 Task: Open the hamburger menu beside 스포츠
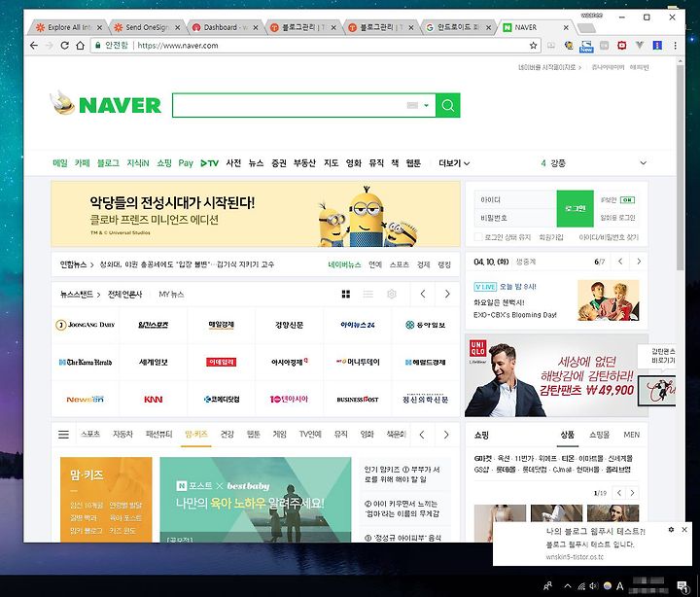pos(64,434)
